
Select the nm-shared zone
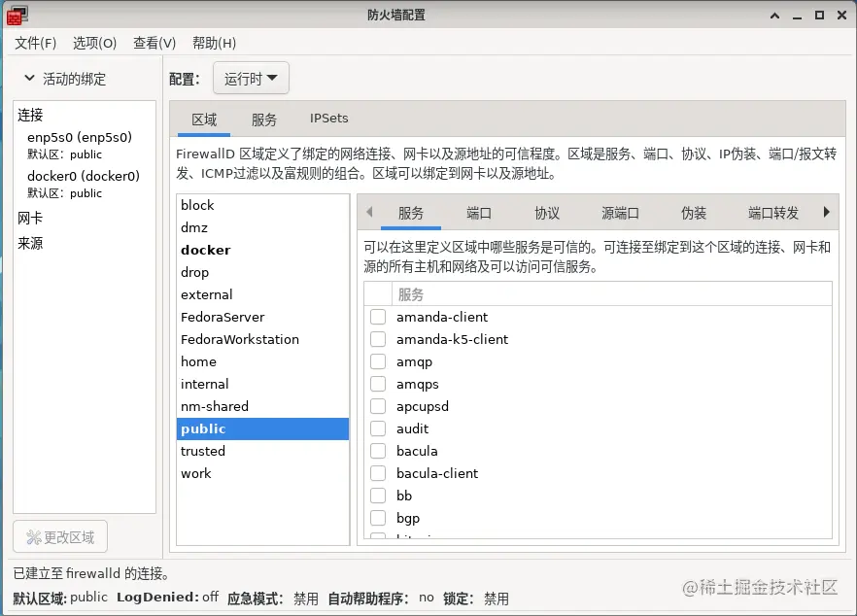263,407
